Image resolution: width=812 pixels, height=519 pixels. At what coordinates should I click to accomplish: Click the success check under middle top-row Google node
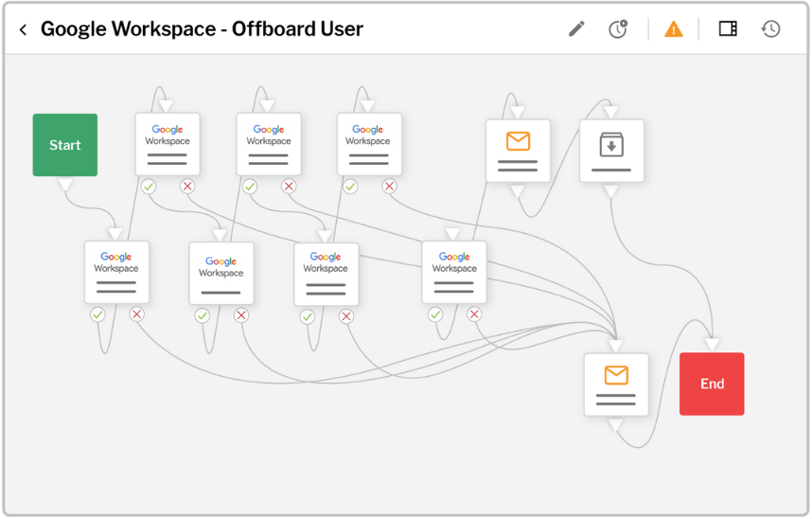[x=250, y=187]
